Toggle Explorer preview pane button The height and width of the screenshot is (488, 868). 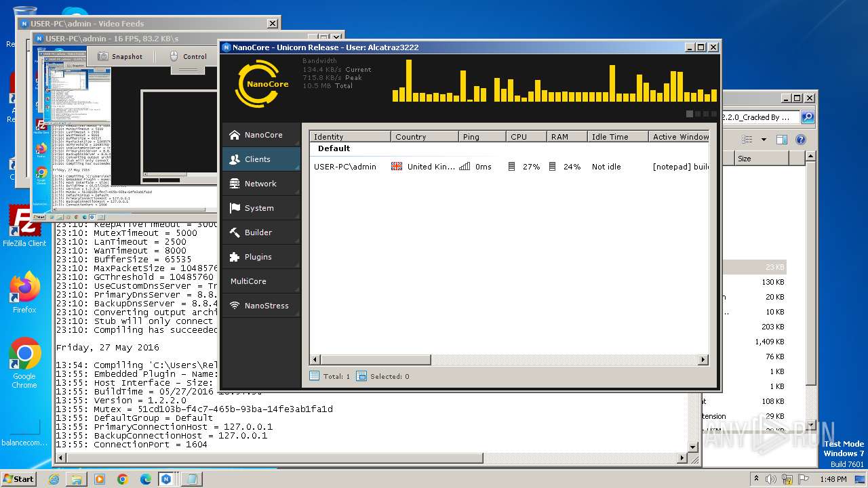pos(781,140)
